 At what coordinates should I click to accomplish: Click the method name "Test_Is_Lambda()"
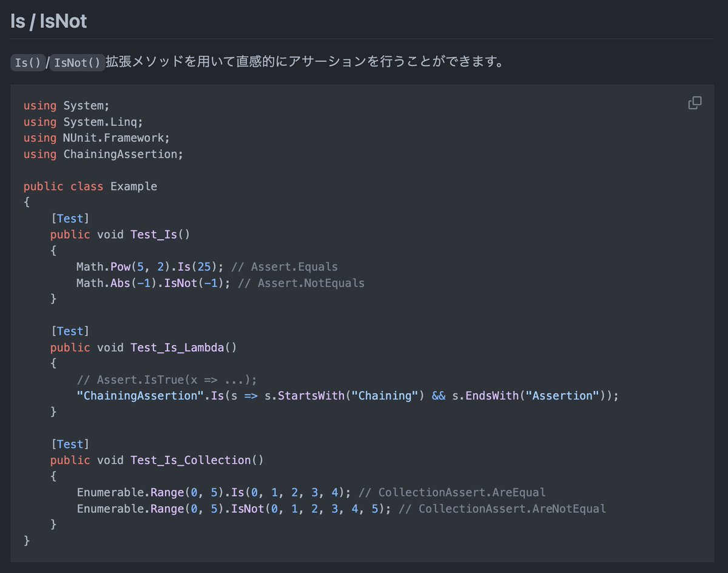click(184, 347)
